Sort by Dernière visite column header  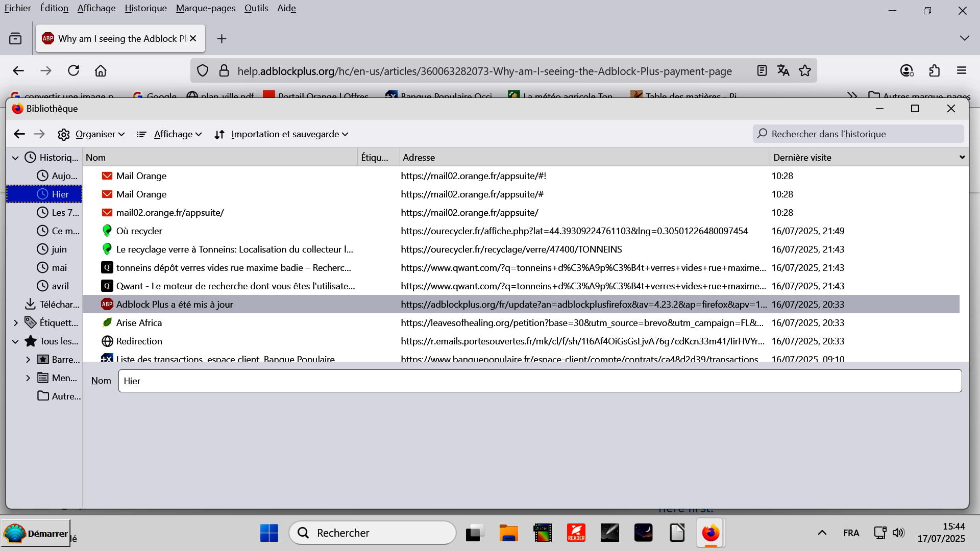(x=869, y=158)
